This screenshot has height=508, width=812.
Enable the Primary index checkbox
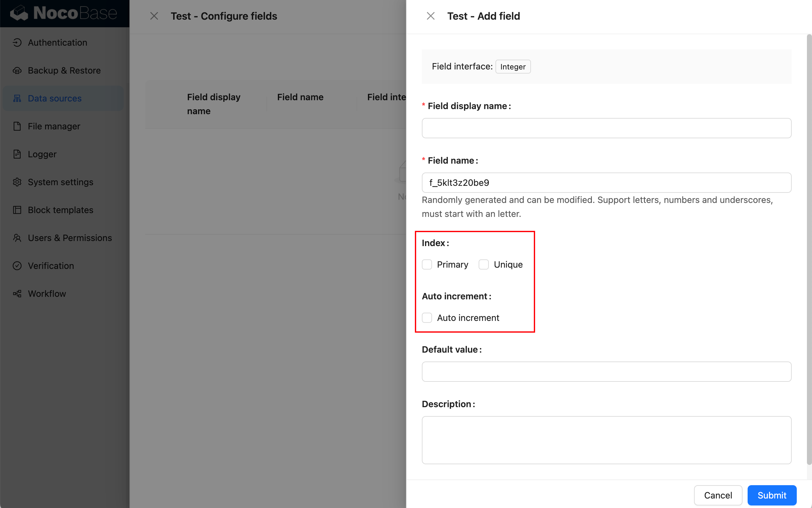427,264
